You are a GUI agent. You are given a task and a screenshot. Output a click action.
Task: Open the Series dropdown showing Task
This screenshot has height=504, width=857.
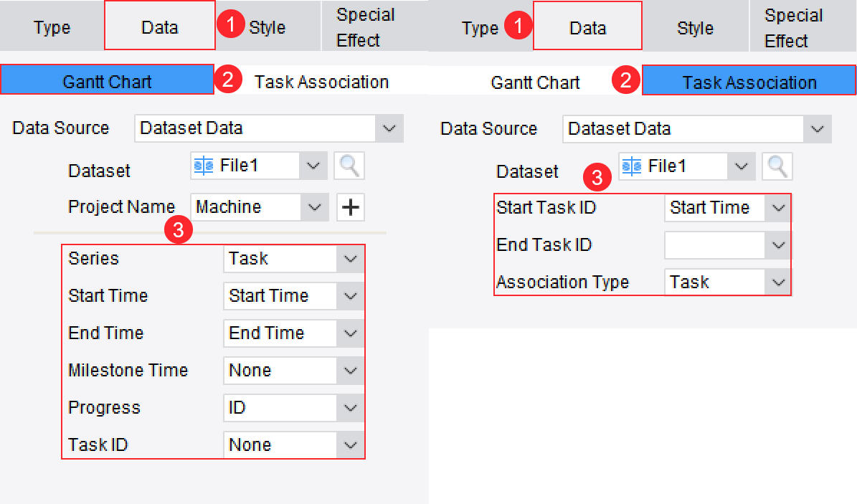[351, 259]
